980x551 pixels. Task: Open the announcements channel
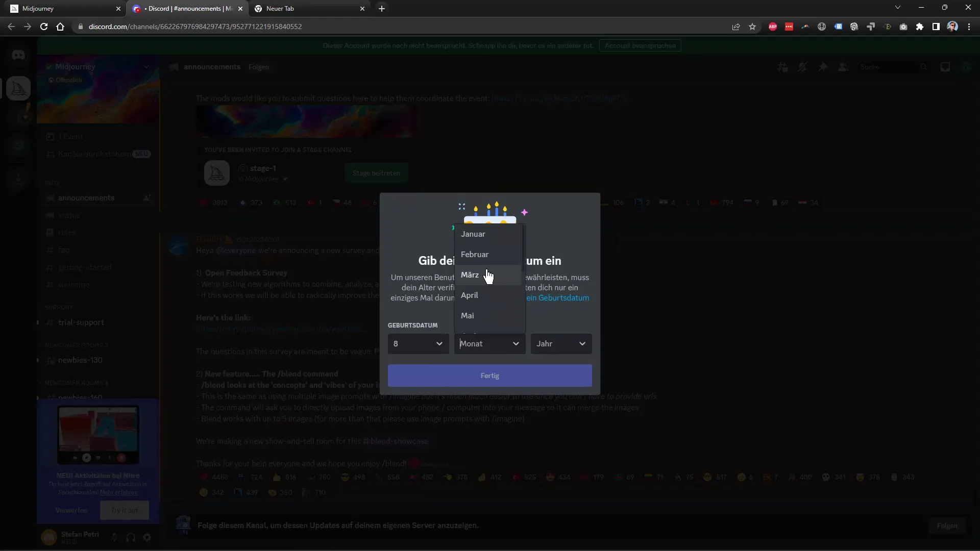(98, 198)
